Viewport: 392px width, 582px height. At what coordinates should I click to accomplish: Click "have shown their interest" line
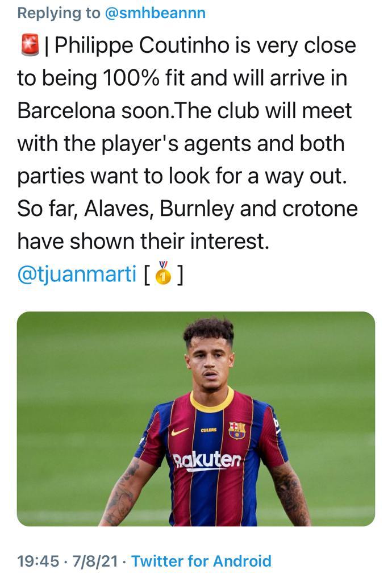point(142,241)
